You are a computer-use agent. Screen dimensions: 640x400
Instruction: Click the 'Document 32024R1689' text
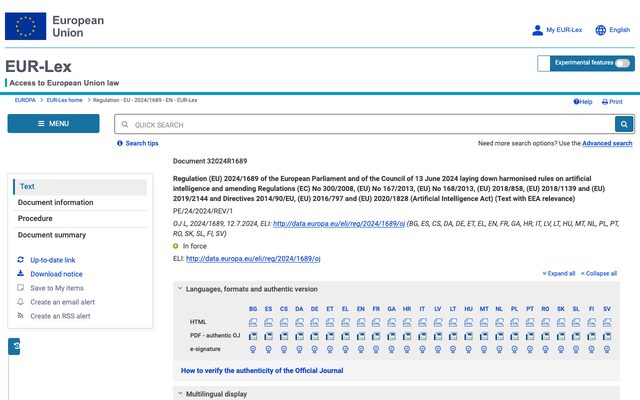point(210,161)
